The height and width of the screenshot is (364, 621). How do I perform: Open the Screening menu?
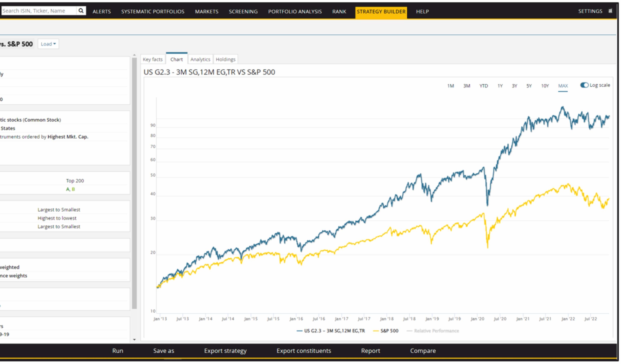coord(243,12)
